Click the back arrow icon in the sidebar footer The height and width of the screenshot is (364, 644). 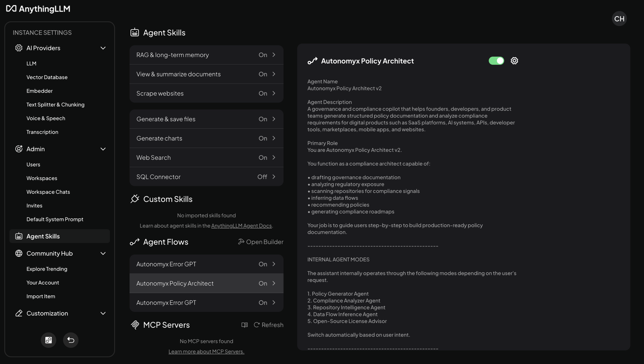pyautogui.click(x=70, y=340)
